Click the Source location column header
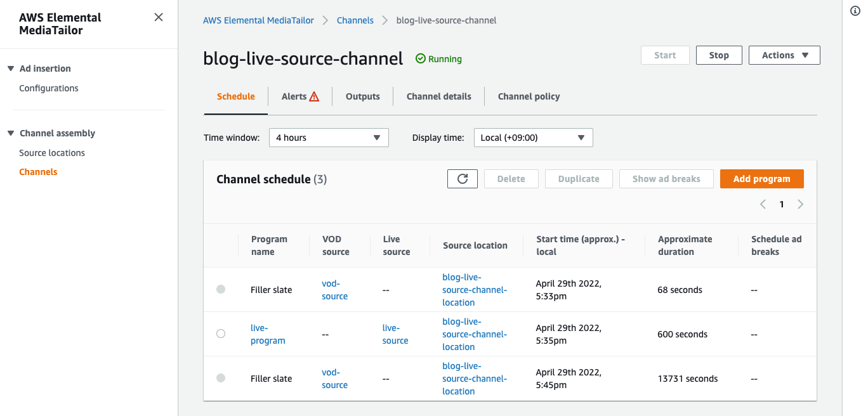 coord(475,245)
